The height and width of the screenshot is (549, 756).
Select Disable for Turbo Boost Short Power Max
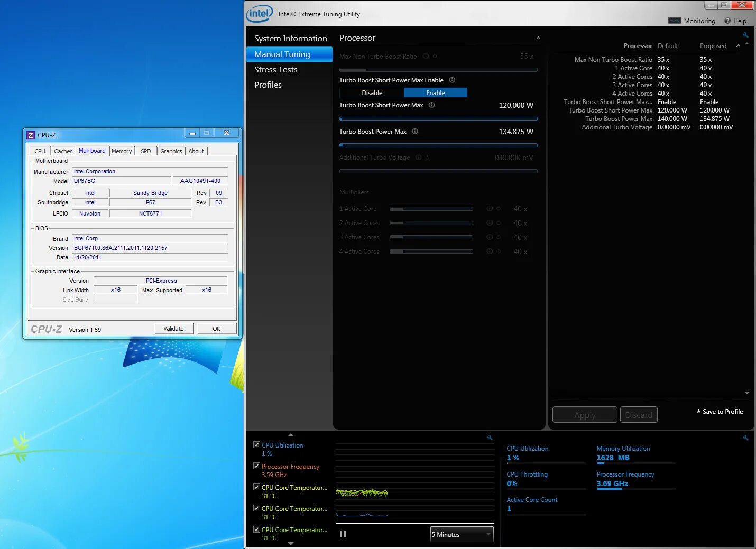(372, 93)
